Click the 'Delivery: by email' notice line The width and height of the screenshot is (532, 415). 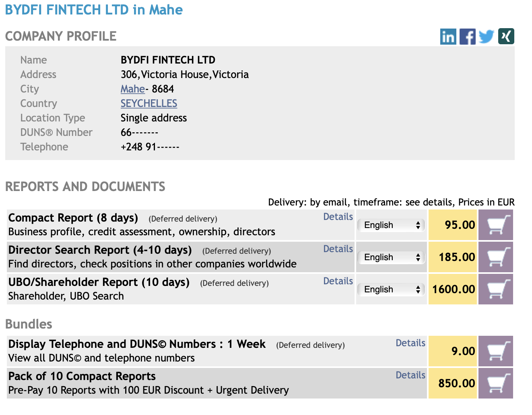(391, 202)
